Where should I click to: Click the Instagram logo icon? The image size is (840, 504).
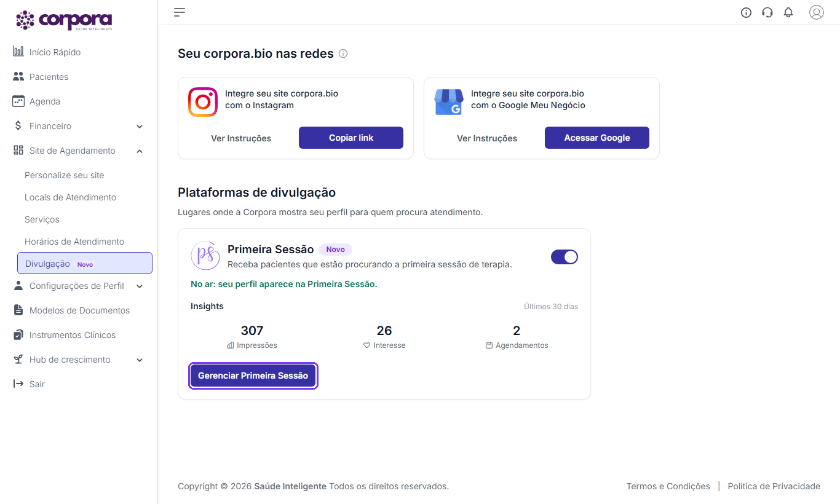203,102
